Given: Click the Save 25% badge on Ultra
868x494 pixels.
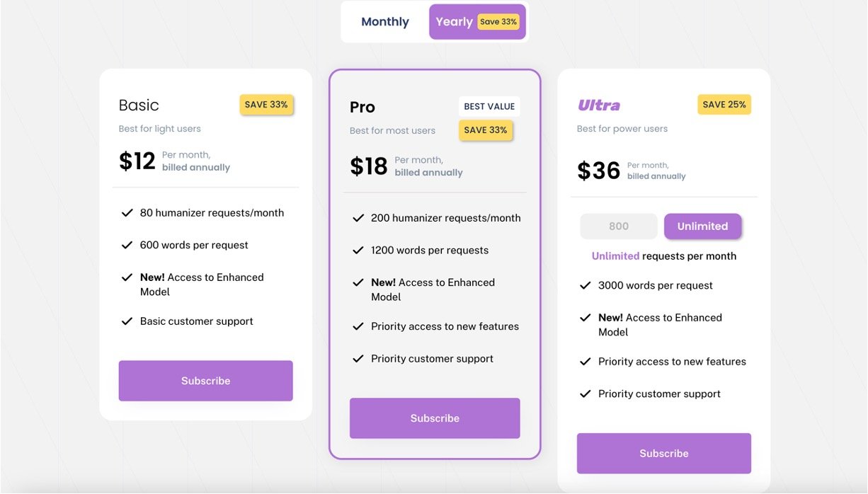Looking at the screenshot, I should tap(724, 105).
